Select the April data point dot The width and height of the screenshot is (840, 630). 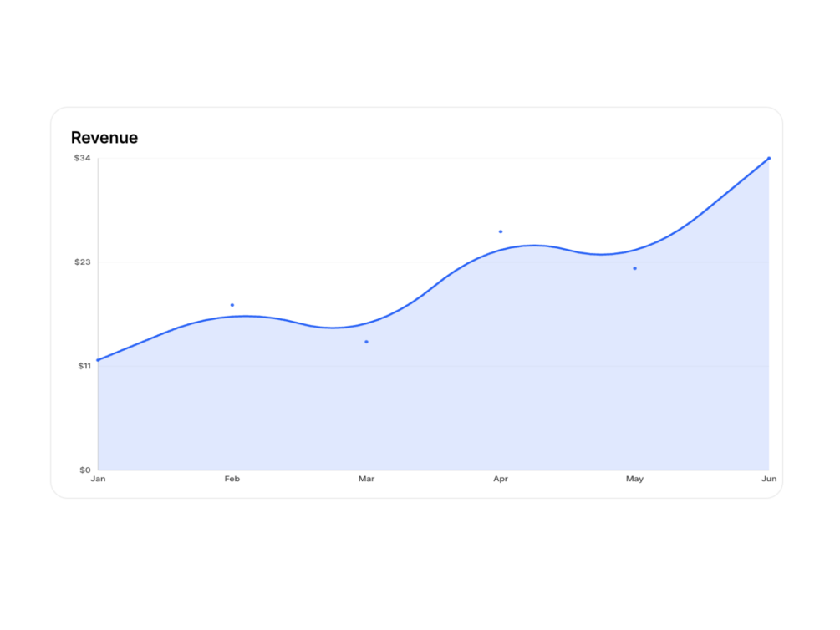501,231
